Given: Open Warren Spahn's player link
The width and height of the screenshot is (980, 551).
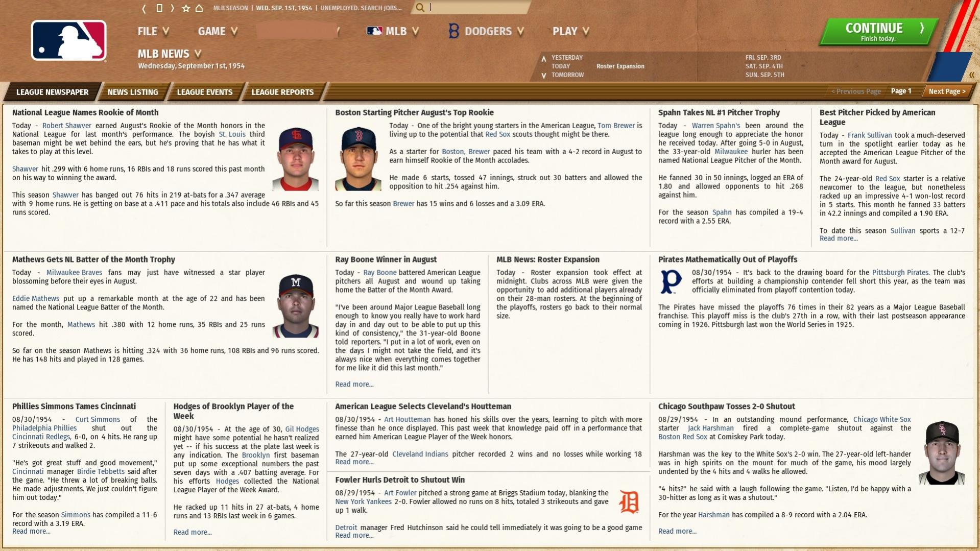Looking at the screenshot, I should tap(715, 126).
